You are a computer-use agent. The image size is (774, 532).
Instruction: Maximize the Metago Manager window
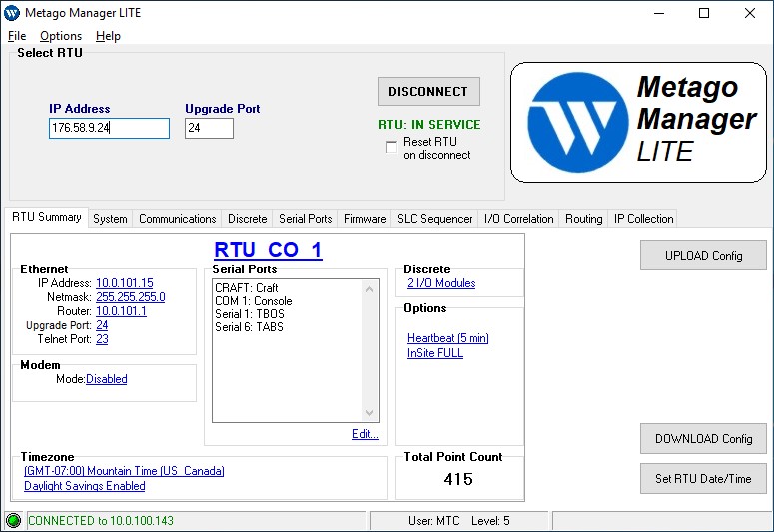point(704,13)
